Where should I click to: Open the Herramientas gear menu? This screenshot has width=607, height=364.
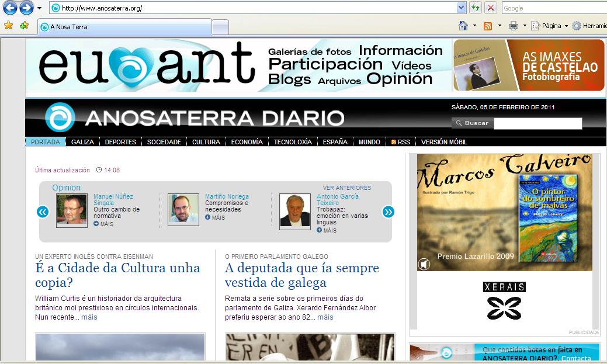pyautogui.click(x=589, y=26)
